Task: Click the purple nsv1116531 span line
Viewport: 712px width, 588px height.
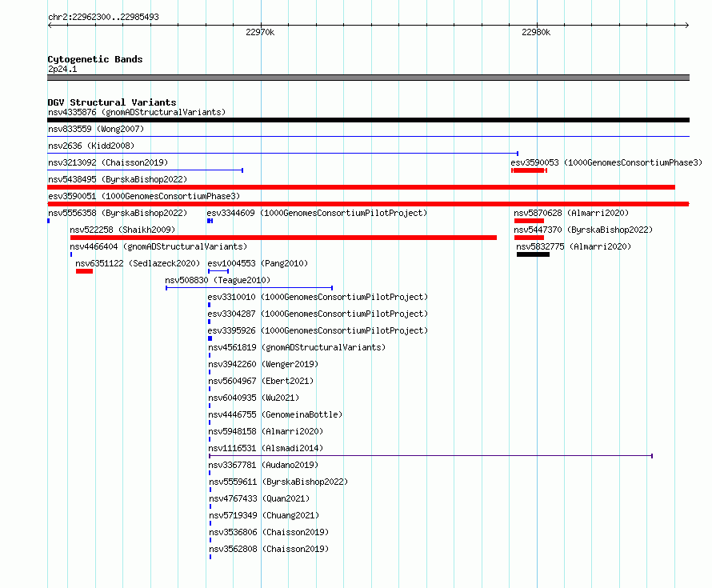Action: click(x=430, y=456)
